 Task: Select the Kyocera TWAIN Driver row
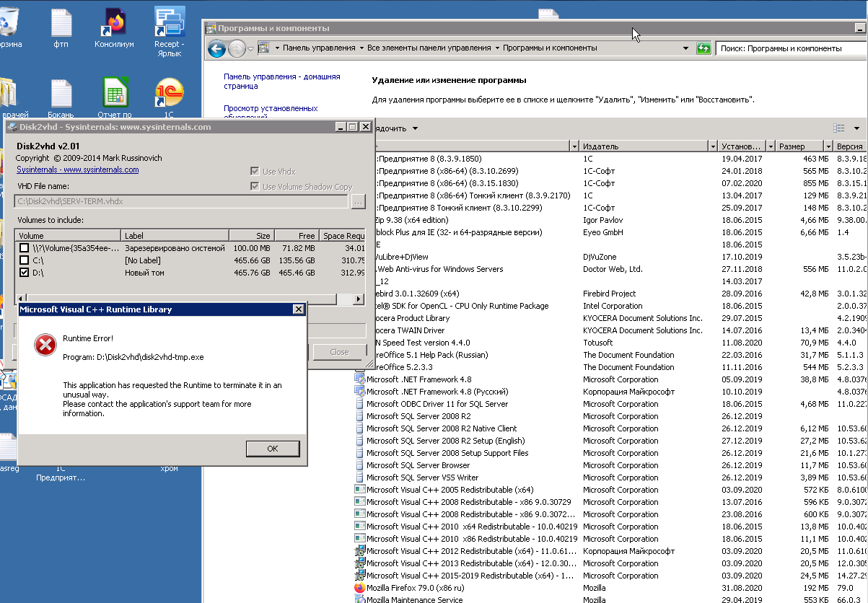tap(621, 330)
